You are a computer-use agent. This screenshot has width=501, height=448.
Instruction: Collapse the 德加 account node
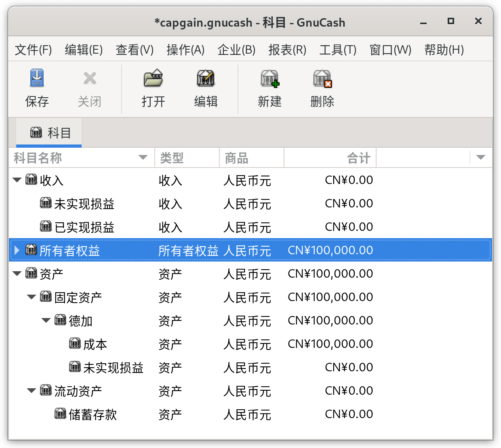46,320
